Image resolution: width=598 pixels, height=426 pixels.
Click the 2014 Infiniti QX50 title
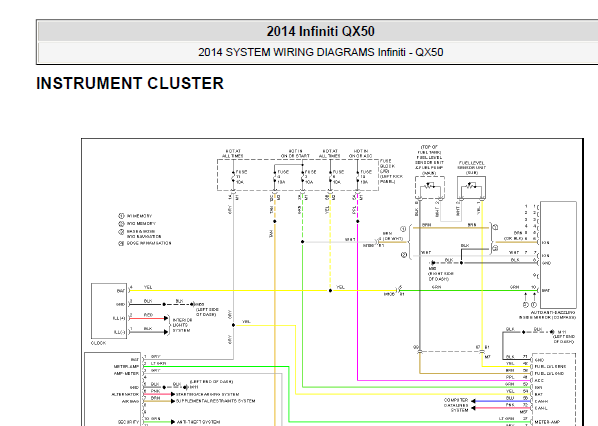[x=320, y=31]
